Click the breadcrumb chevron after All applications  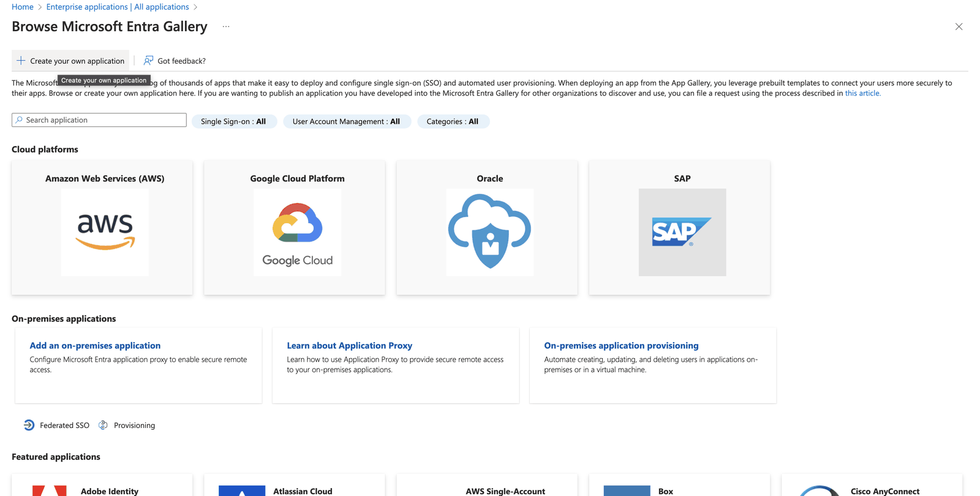pos(195,7)
